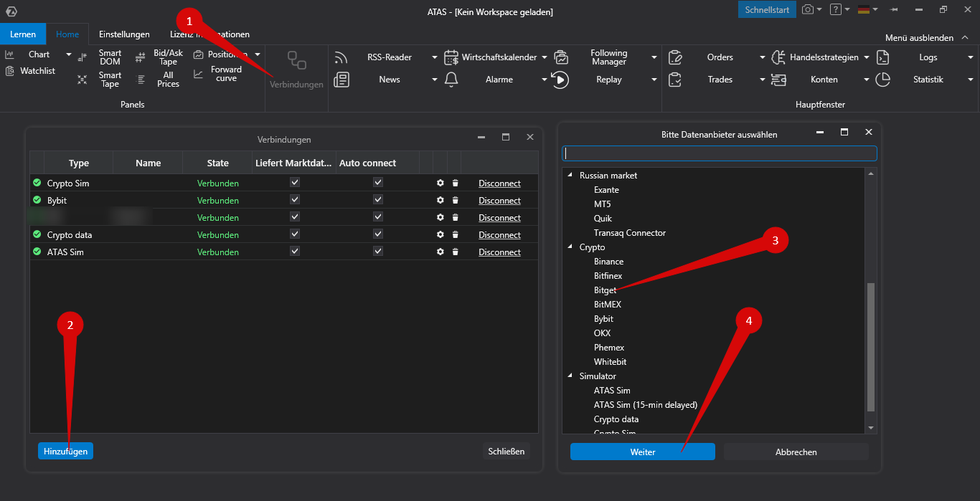Delete the Crypto data connection with trash icon
Image resolution: width=980 pixels, height=501 pixels.
click(x=455, y=234)
